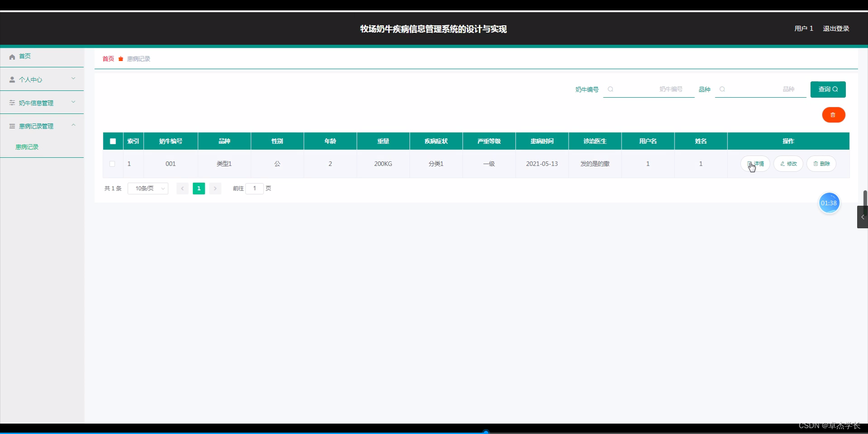Click the 患病时间 column header
This screenshot has height=434, width=868.
(542, 141)
